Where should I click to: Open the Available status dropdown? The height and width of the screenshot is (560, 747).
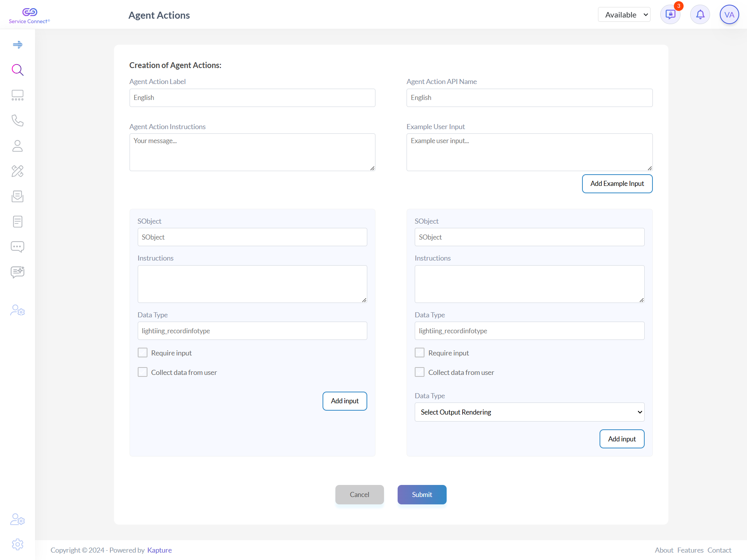[624, 15]
